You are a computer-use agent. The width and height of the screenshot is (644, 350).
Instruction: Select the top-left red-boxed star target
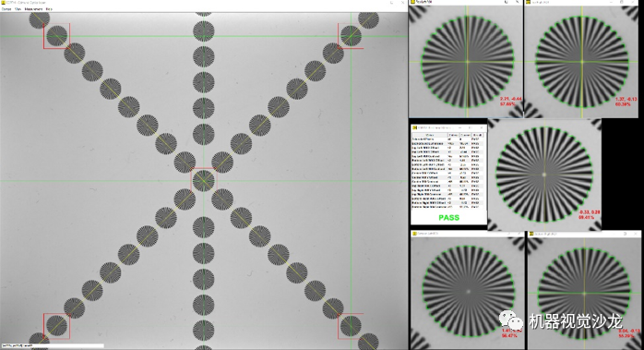pos(56,36)
